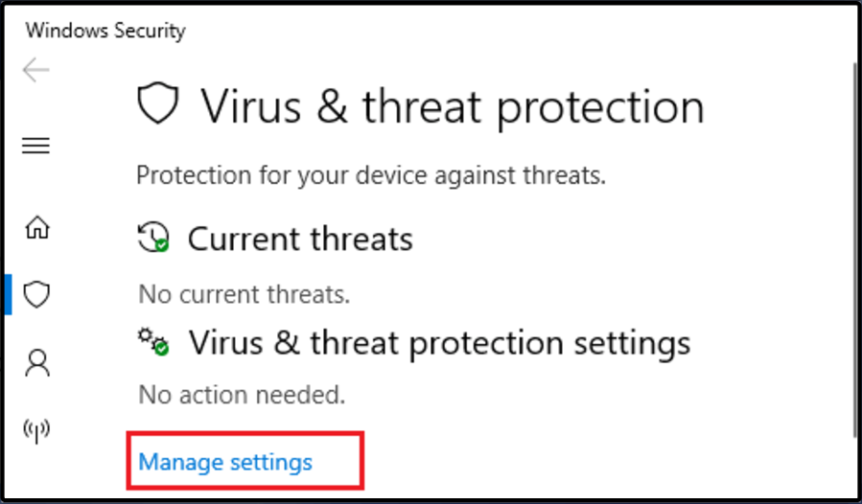Click the "No current threats." status text

click(x=244, y=292)
